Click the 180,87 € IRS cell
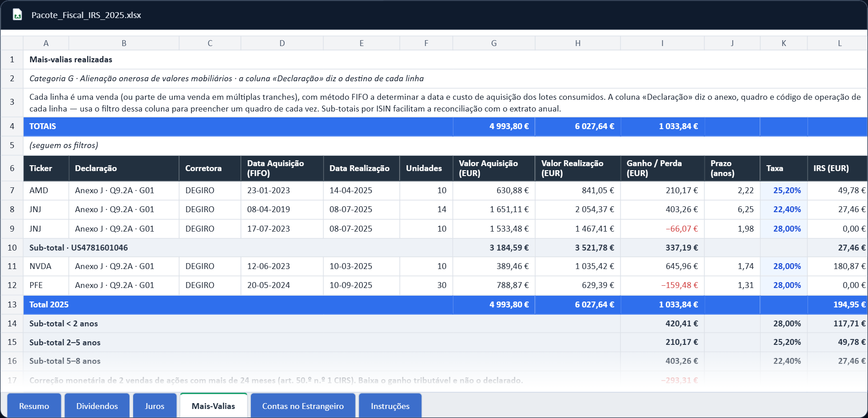 [x=837, y=266]
